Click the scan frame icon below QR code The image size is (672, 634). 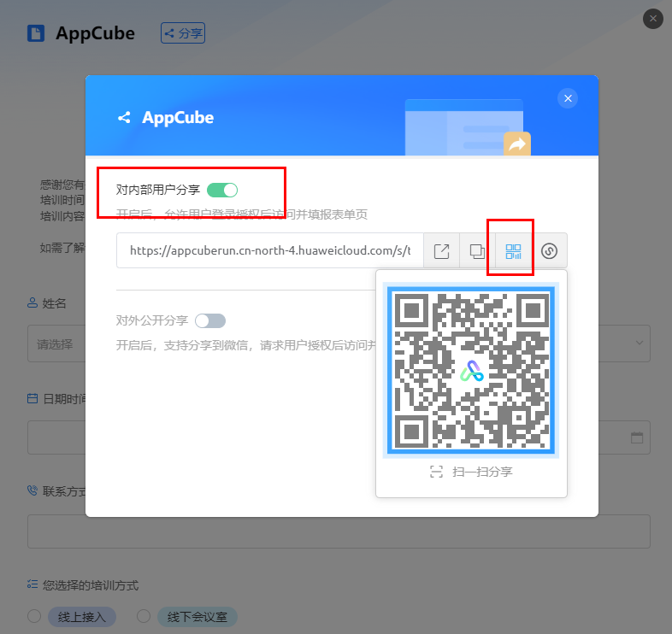(436, 472)
